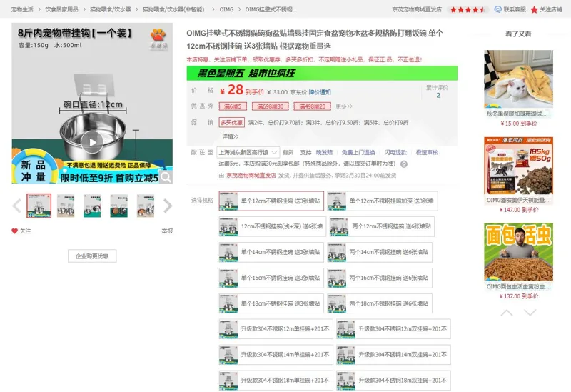The image size is (571, 392).
Task: Open the 闪电退款 service link
Action: [395, 152]
